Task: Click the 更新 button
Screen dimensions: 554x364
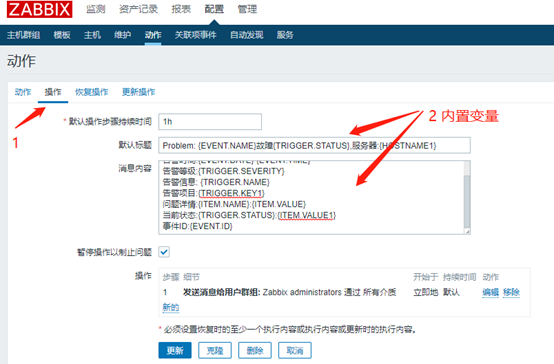Action: pyautogui.click(x=175, y=351)
